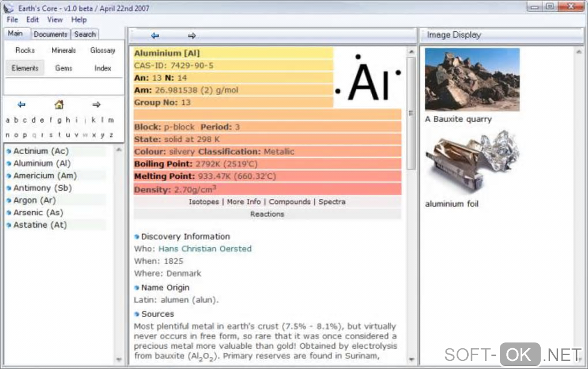The height and width of the screenshot is (369, 588).
Task: Click the home icon in the left panel
Action: 59,104
